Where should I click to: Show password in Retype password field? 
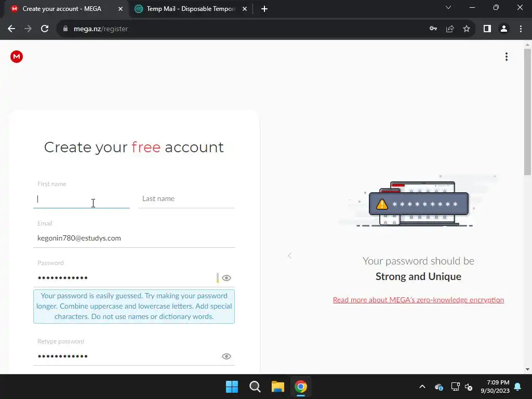[227, 356]
